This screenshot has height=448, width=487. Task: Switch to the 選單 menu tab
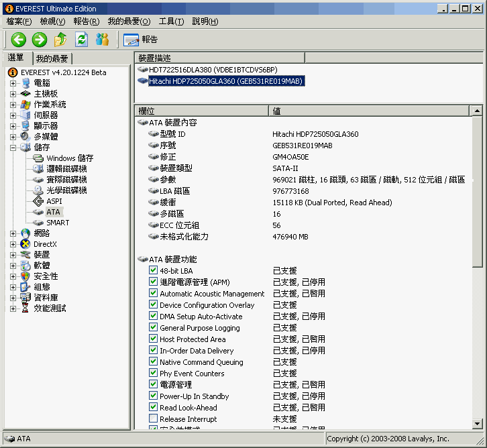pyautogui.click(x=16, y=58)
